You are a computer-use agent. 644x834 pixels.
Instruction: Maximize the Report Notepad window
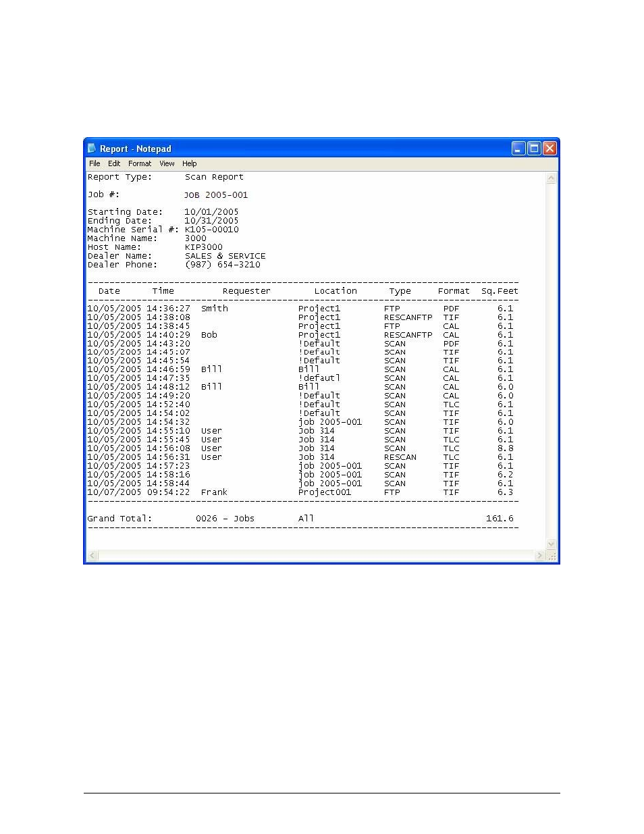pos(534,149)
